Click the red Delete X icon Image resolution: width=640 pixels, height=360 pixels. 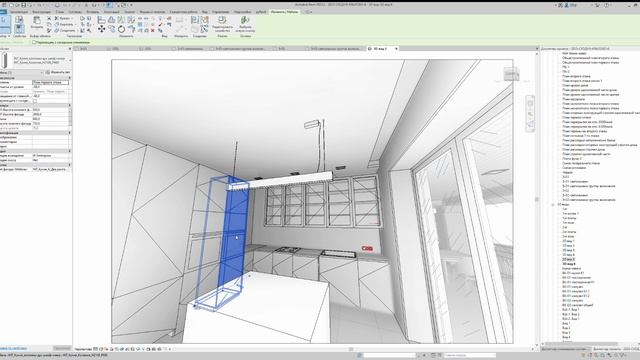[x=153, y=30]
